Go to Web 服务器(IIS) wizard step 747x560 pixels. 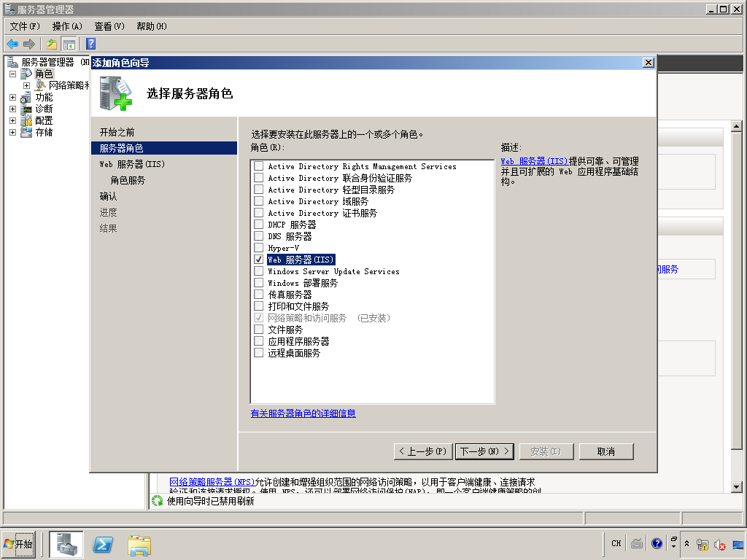click(x=132, y=164)
